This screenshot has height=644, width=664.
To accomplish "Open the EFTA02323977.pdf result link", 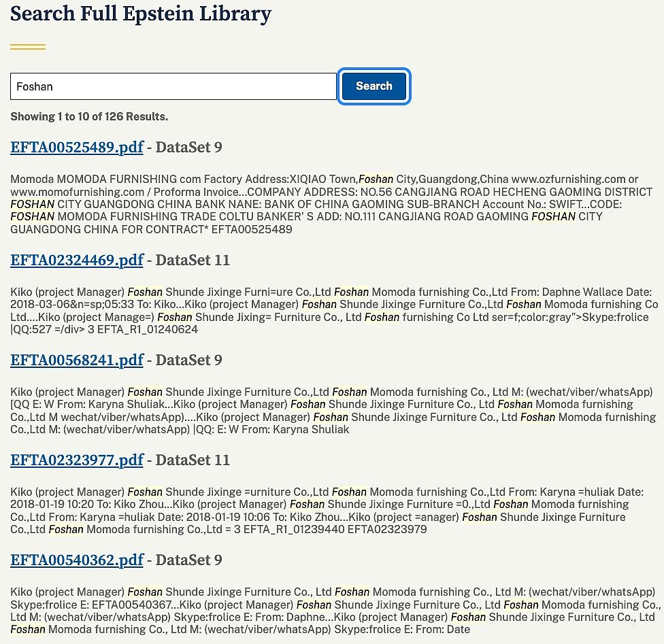I will pyautogui.click(x=77, y=460).
